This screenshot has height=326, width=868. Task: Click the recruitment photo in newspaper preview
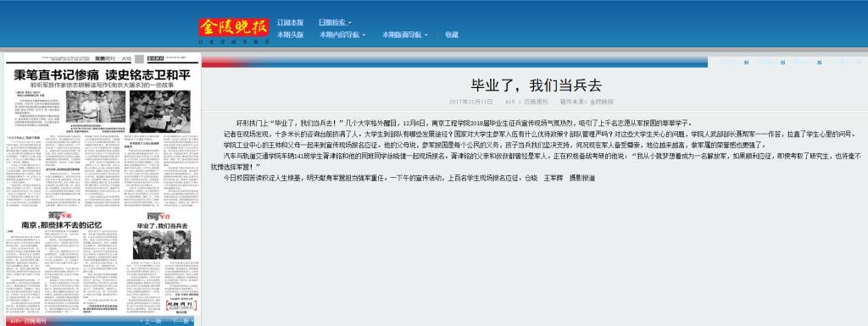tap(162, 246)
